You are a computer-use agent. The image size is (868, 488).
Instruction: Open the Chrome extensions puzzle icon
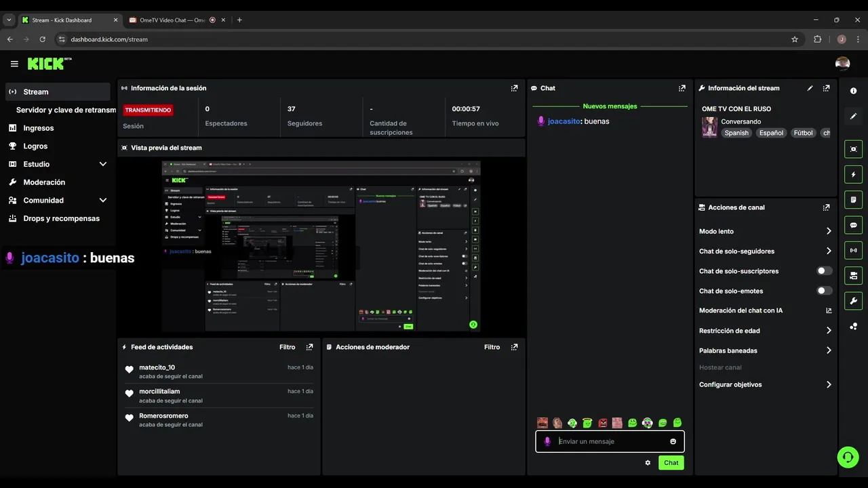pyautogui.click(x=817, y=39)
